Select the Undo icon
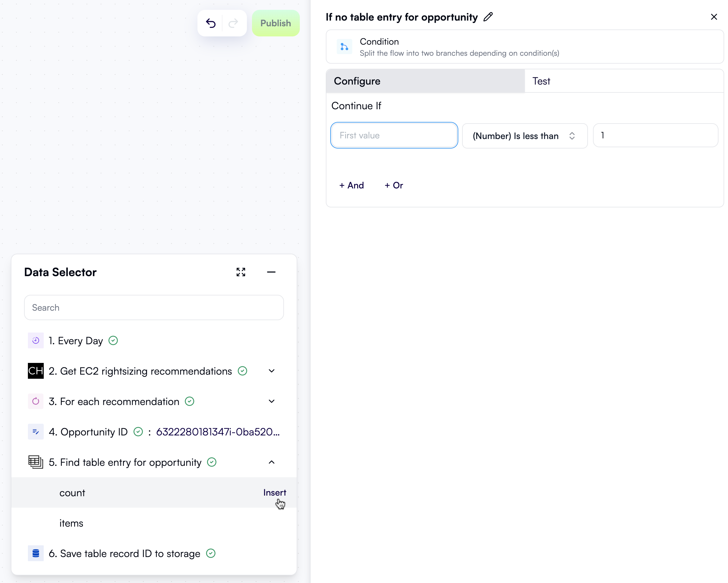Viewport: 728px width, 583px height. pyautogui.click(x=211, y=23)
